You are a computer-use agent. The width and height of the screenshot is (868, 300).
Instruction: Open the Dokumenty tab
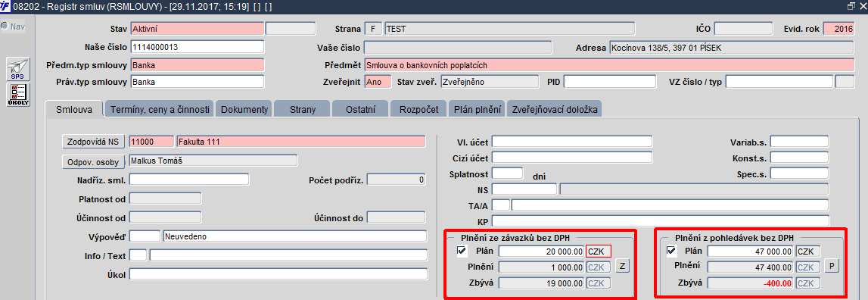[244, 109]
